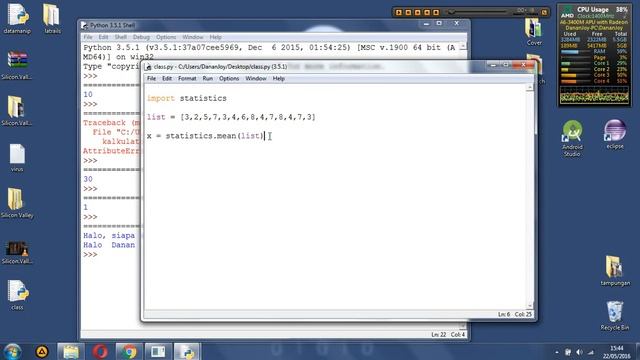The height and width of the screenshot is (360, 640).
Task: Open Options menu in class.py editor
Action: pyautogui.click(x=229, y=78)
